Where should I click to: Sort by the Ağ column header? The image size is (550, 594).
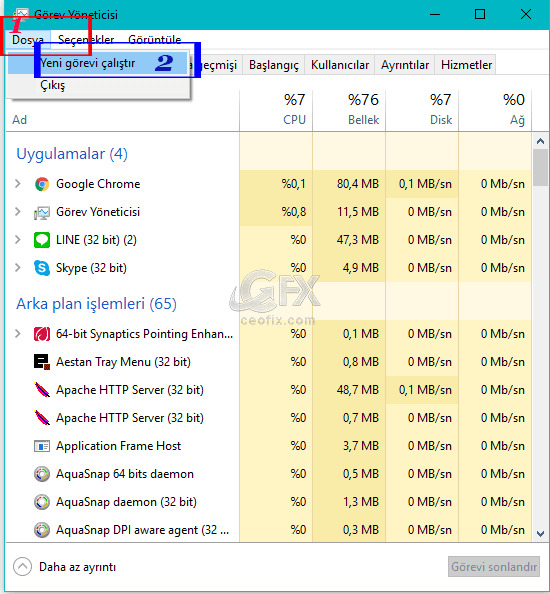(x=495, y=110)
